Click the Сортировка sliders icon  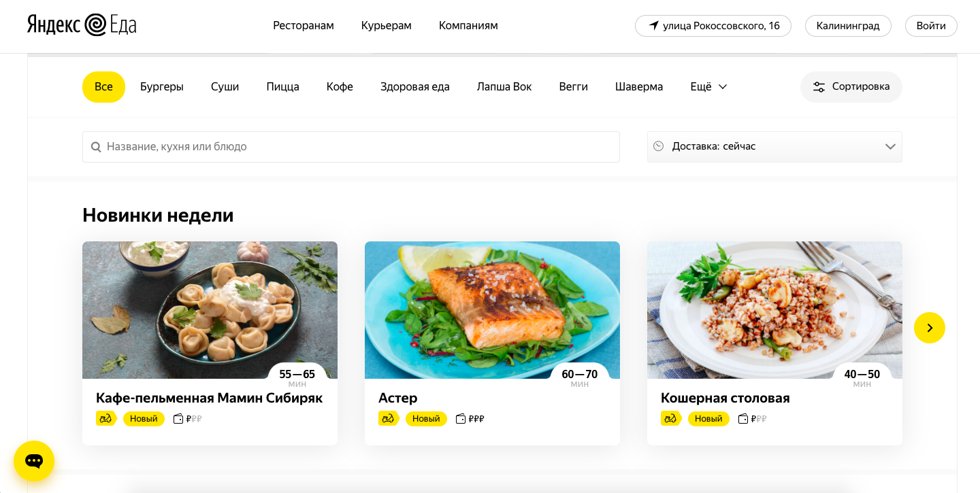[819, 87]
